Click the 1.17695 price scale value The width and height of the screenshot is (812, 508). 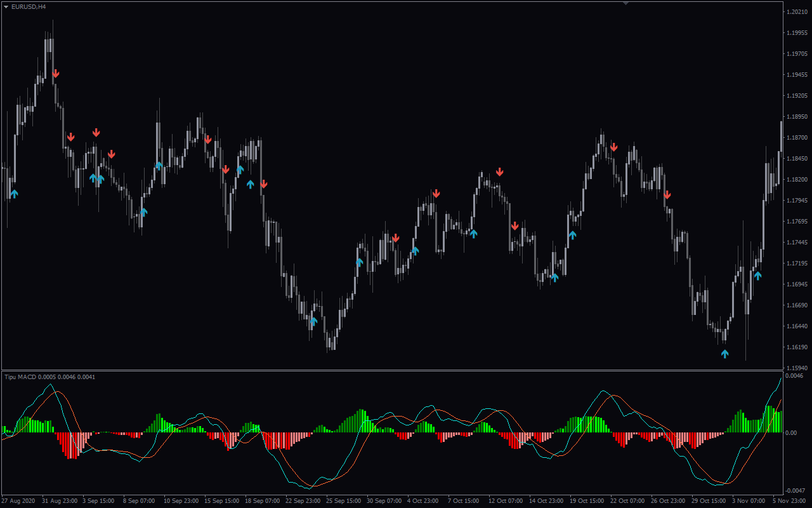796,222
